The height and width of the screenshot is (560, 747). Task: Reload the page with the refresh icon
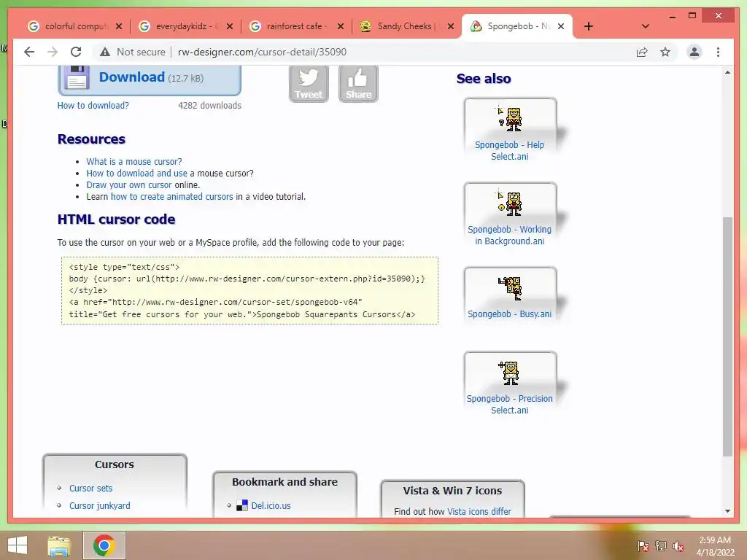coord(76,52)
